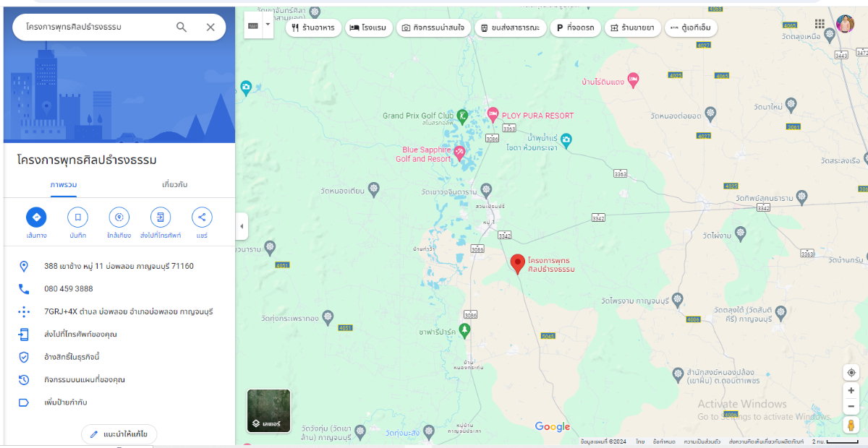Click the send to phone icon
The width and height of the screenshot is (868, 448).
coord(161,217)
